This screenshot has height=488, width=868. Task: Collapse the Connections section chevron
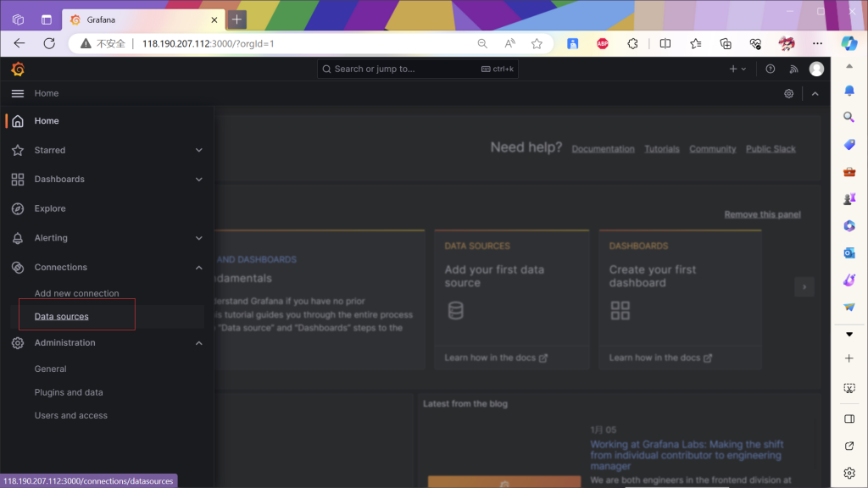[x=198, y=268]
